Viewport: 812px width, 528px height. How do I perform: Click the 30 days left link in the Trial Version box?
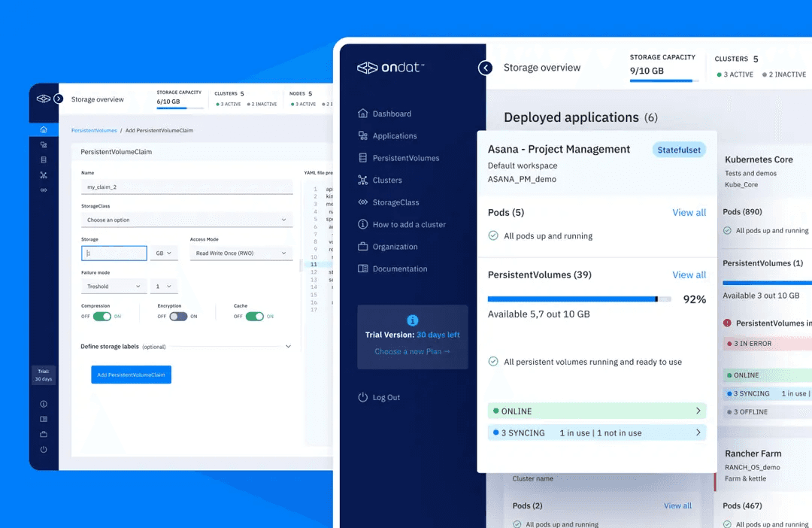[438, 335]
